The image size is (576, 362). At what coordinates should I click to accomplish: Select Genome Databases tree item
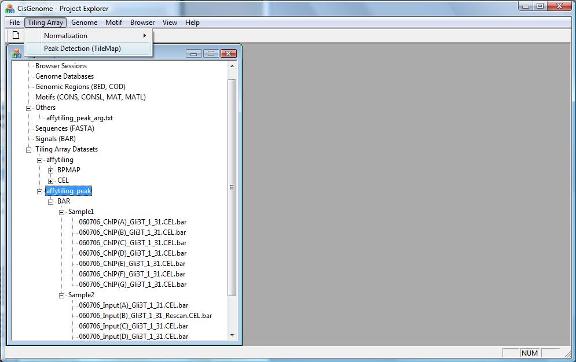64,76
